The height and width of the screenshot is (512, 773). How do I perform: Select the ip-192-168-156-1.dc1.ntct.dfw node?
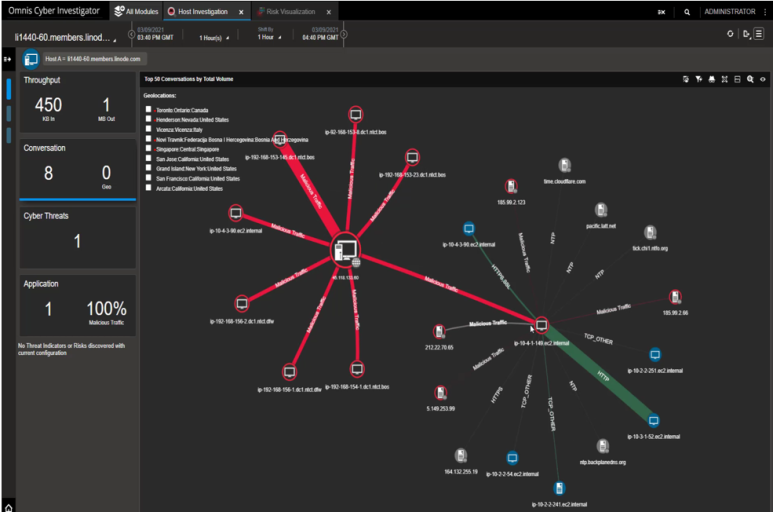click(x=289, y=372)
